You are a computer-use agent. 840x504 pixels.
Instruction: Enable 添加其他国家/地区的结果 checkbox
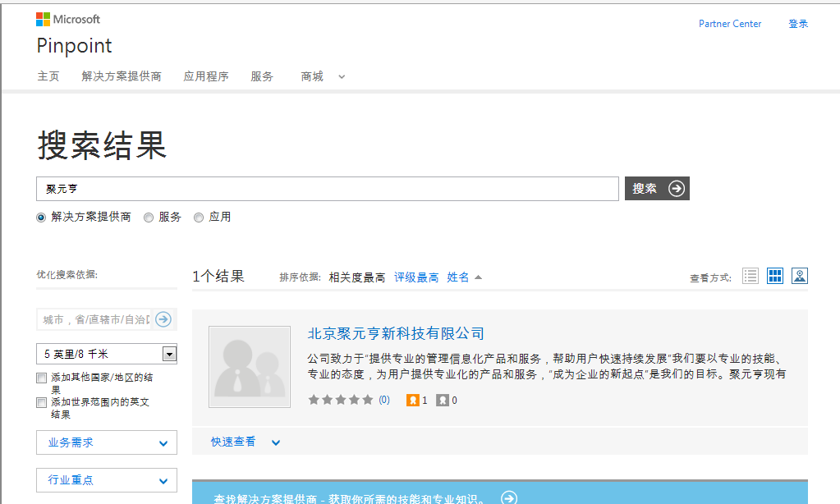point(42,378)
